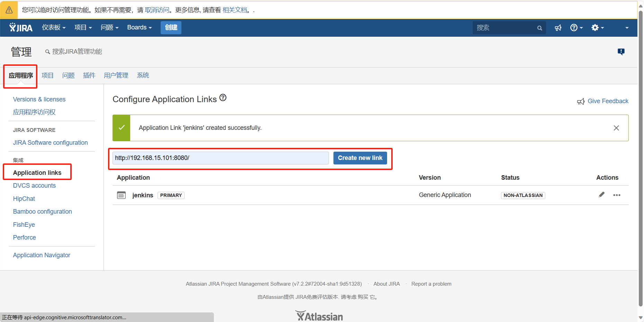Click 相关文档 link in the banner

235,10
